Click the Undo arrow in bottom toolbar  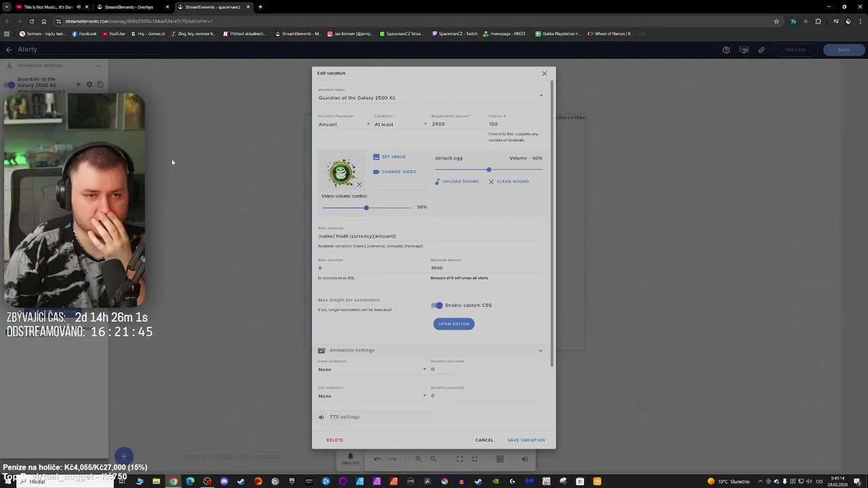[377, 459]
